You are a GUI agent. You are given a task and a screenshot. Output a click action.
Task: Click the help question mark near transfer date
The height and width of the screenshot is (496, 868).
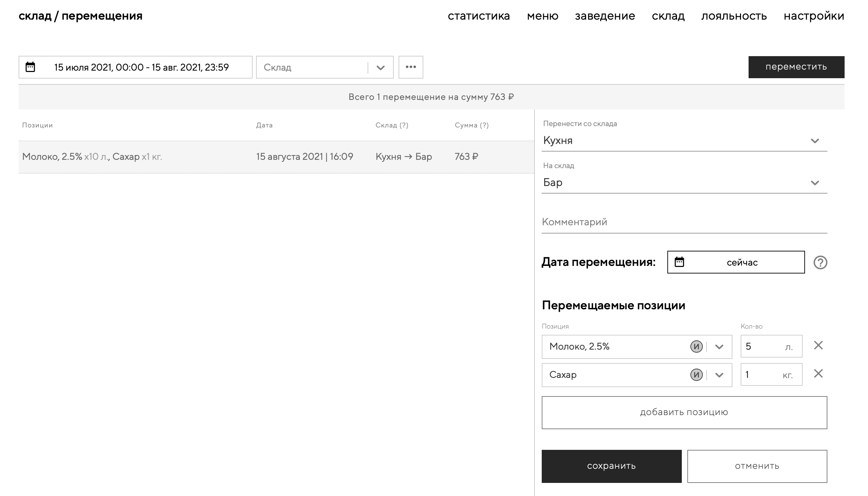click(x=820, y=262)
